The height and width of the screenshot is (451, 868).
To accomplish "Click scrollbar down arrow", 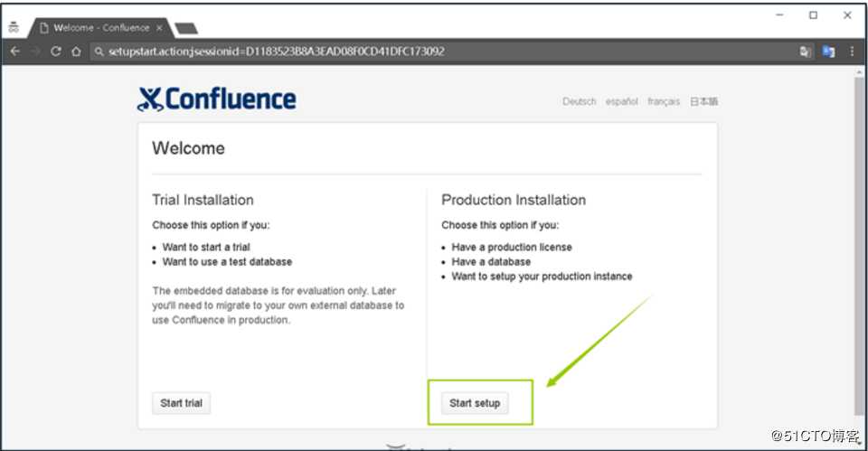I will pos(859,444).
